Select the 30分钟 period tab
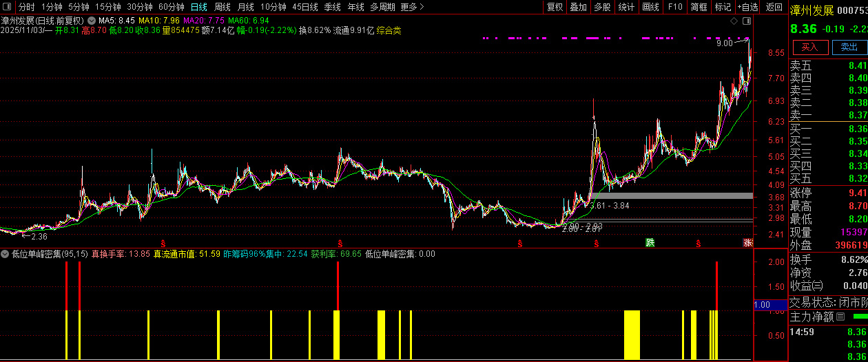This screenshot has width=868, height=362. 140,7
